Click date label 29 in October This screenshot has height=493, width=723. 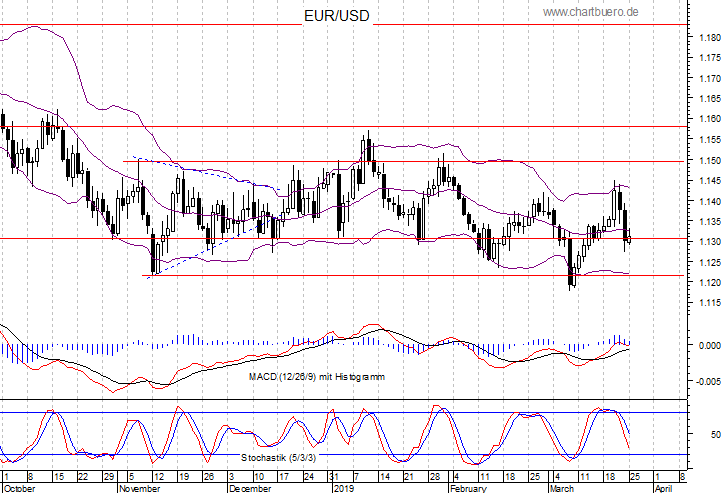109,477
